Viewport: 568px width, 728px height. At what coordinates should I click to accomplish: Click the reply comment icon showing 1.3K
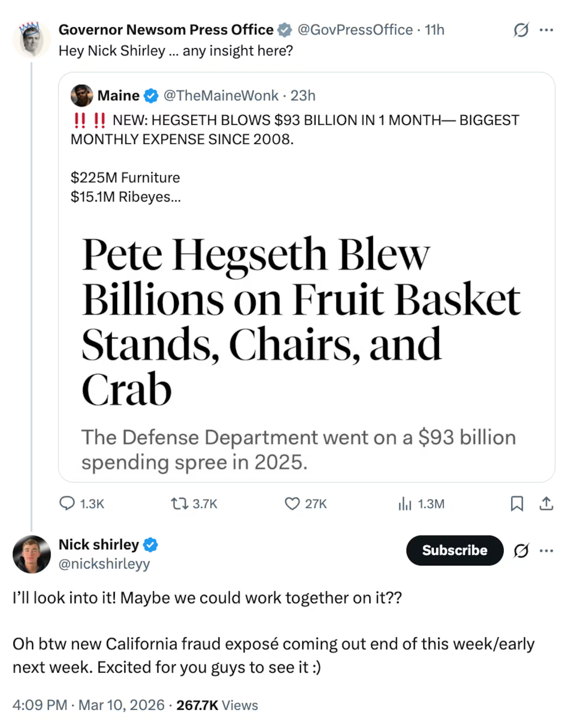tap(67, 504)
